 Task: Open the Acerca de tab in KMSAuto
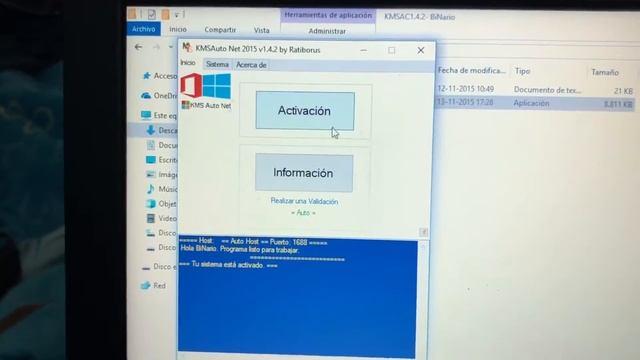[251, 64]
